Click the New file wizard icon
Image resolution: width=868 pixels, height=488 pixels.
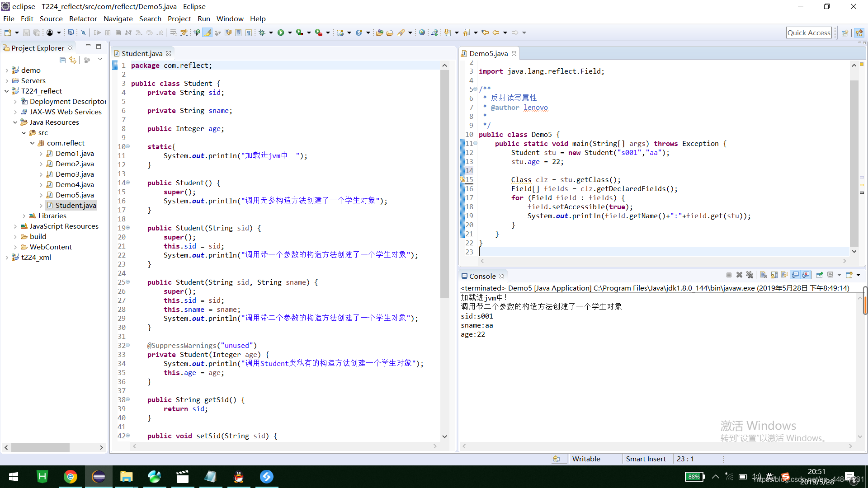tap(8, 33)
